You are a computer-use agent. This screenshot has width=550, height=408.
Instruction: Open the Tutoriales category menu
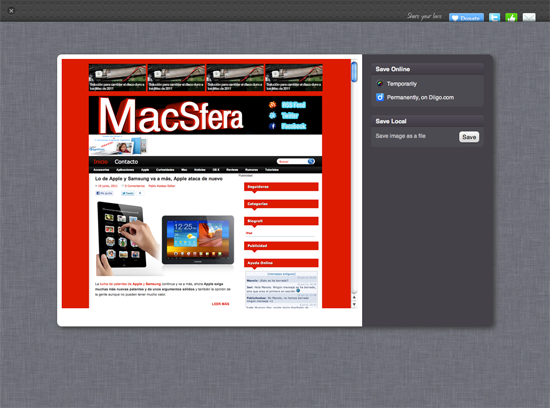point(272,170)
